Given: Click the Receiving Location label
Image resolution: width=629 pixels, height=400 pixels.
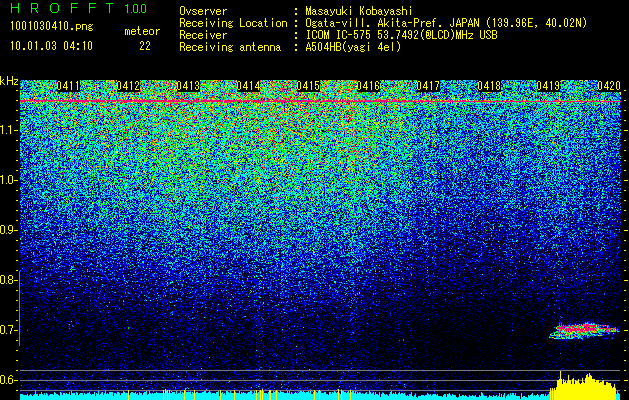Looking at the screenshot, I should [233, 23].
